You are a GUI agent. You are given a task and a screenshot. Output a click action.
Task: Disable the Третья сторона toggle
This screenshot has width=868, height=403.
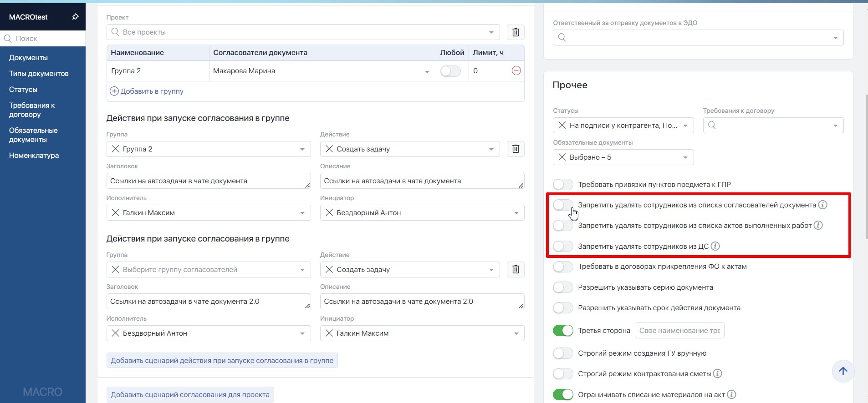click(x=563, y=331)
